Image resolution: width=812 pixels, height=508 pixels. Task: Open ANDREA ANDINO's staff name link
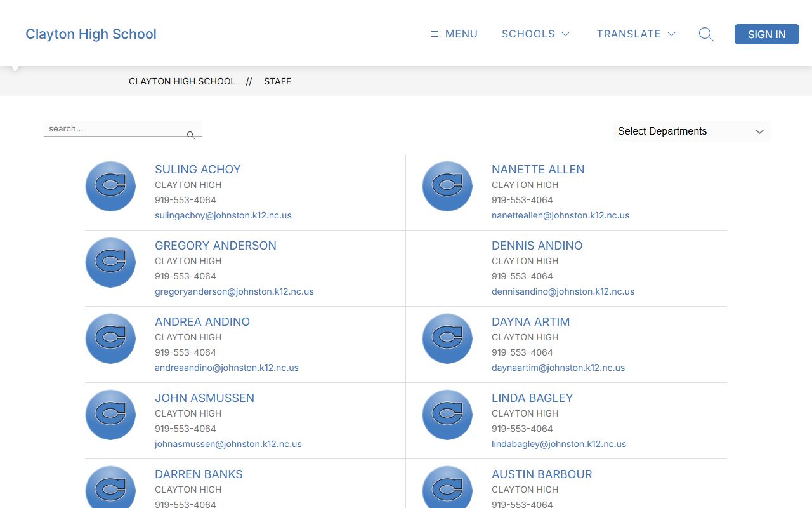(x=202, y=322)
